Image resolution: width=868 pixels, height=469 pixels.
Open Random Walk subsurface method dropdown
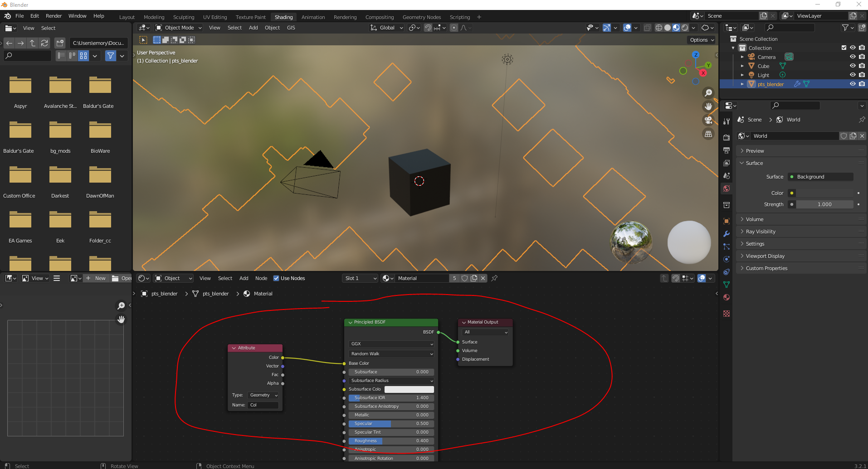click(391, 354)
